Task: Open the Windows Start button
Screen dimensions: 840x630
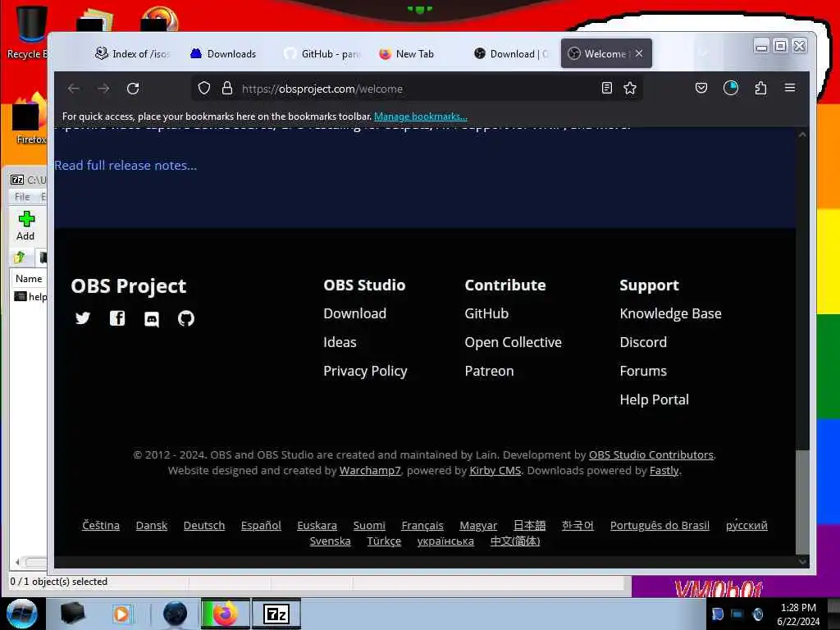Action: click(x=21, y=614)
